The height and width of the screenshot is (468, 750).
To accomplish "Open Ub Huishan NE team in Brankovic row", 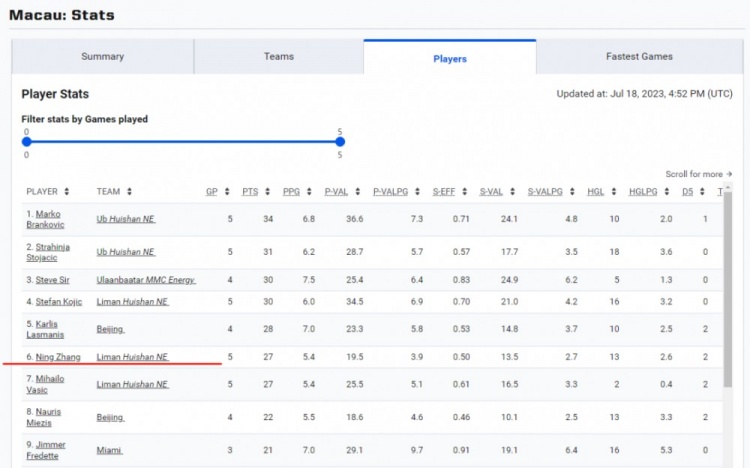I will (126, 219).
